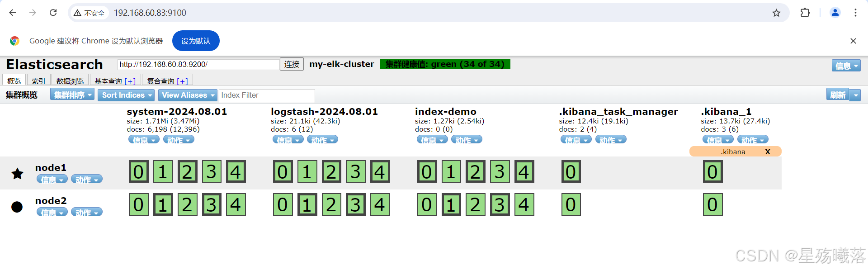Switch to the 概览 tab
868x270 pixels.
pos(14,81)
